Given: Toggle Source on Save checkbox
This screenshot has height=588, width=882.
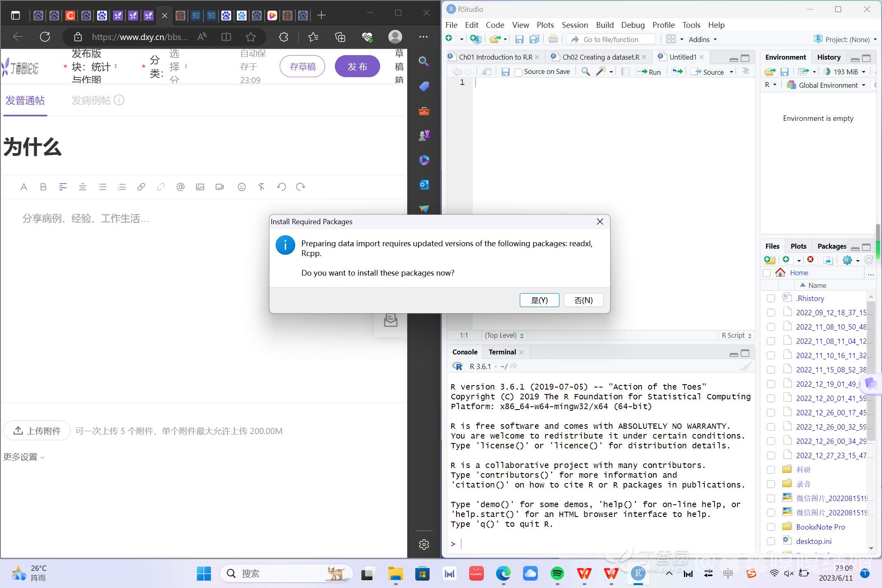Looking at the screenshot, I should click(x=519, y=72).
